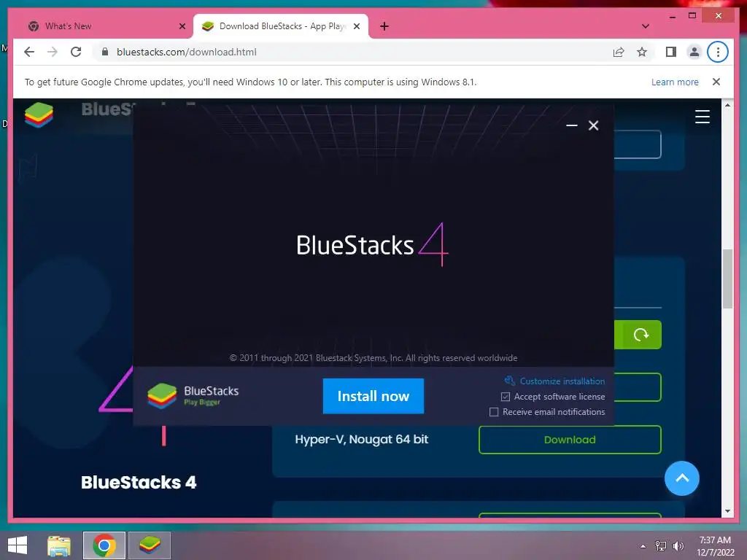Click green refresh arrow button on page
Screen dimensions: 747x560
click(x=640, y=335)
